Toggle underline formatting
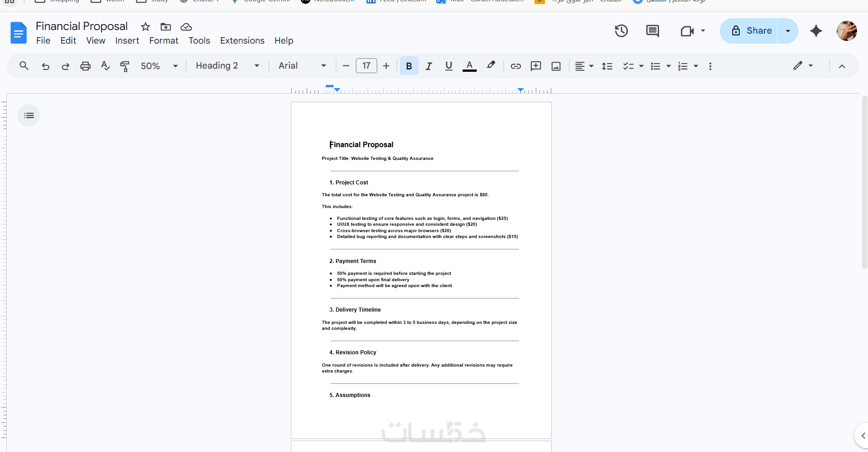This screenshot has width=868, height=452. click(x=449, y=66)
